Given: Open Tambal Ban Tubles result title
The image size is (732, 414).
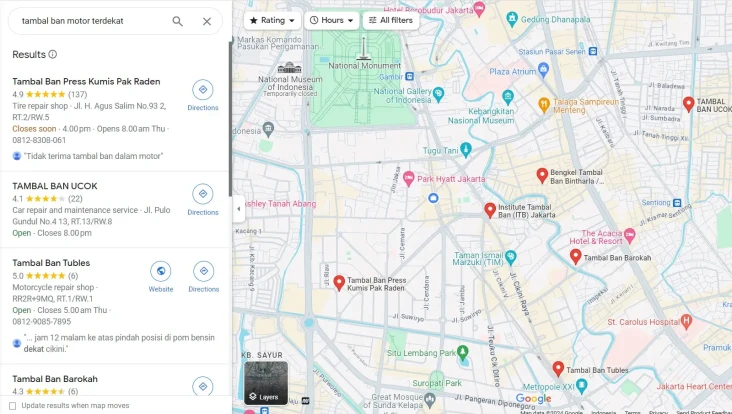Looking at the screenshot, I should [51, 263].
